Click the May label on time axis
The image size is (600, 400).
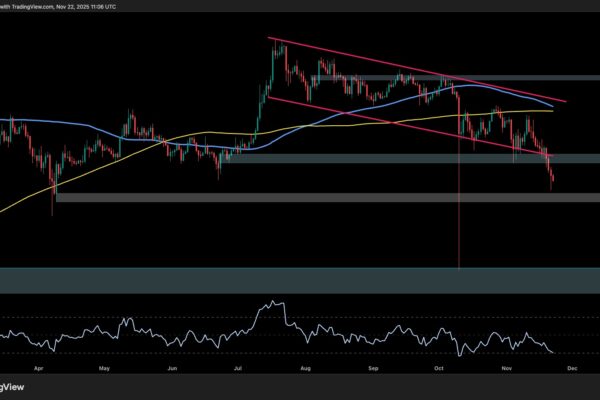tap(105, 367)
